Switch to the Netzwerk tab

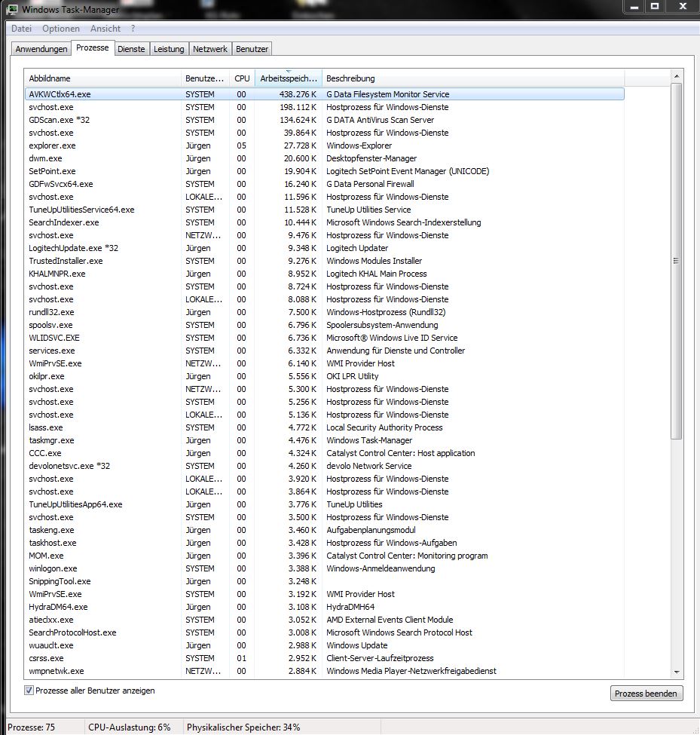coord(210,49)
